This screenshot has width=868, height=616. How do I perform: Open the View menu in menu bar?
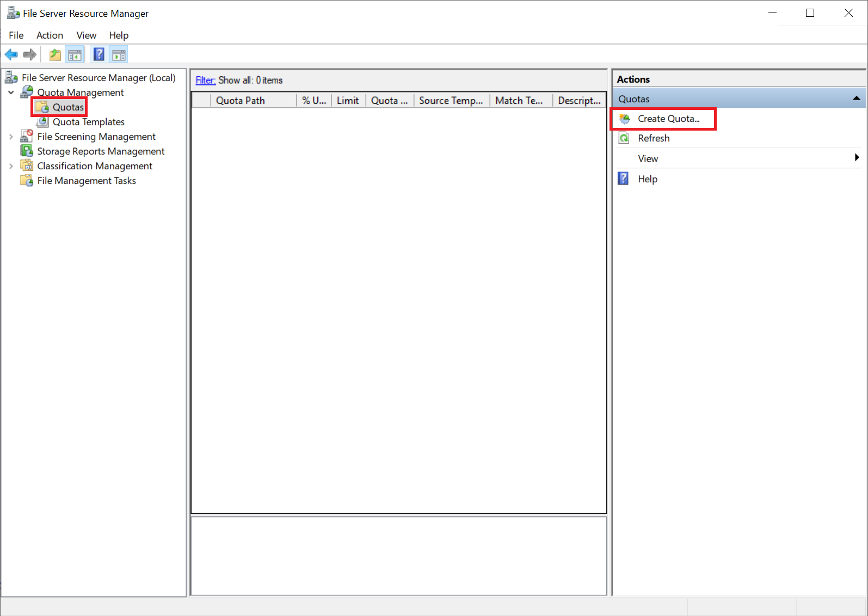click(87, 35)
